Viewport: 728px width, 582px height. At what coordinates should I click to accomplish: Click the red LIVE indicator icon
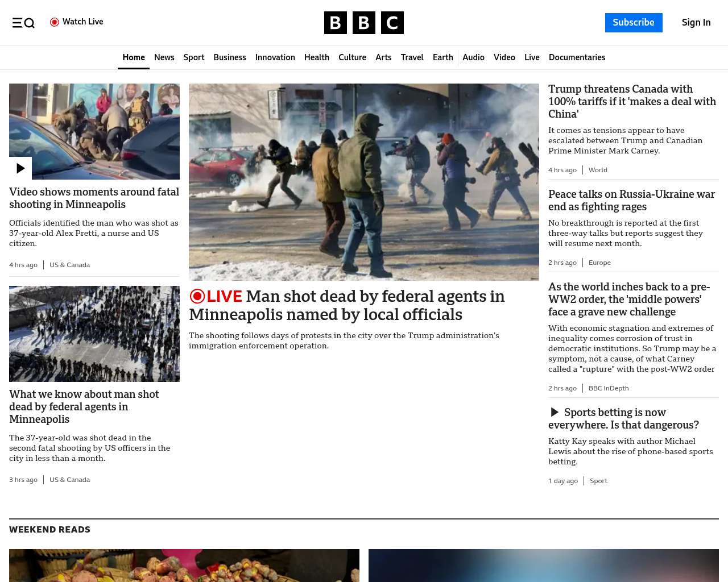pos(197,296)
